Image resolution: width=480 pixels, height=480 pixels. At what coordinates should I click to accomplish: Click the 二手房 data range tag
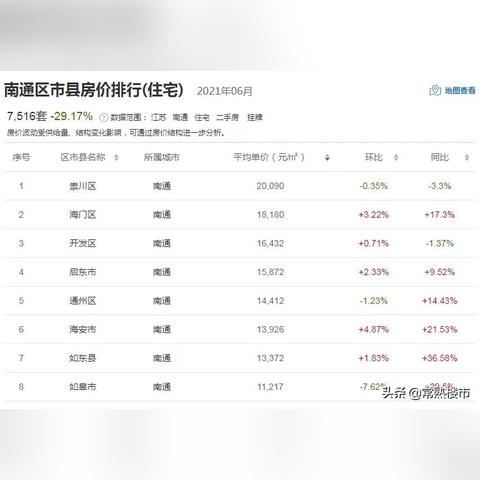click(227, 117)
